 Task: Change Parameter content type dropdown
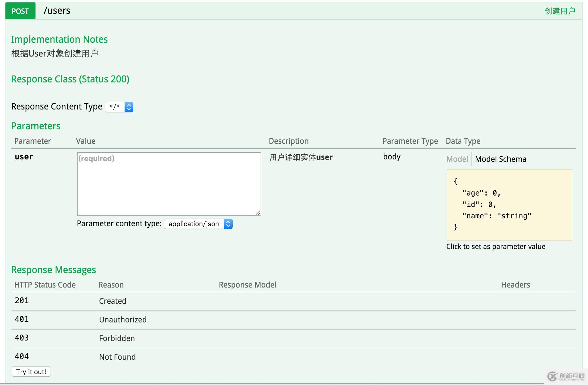[198, 223]
